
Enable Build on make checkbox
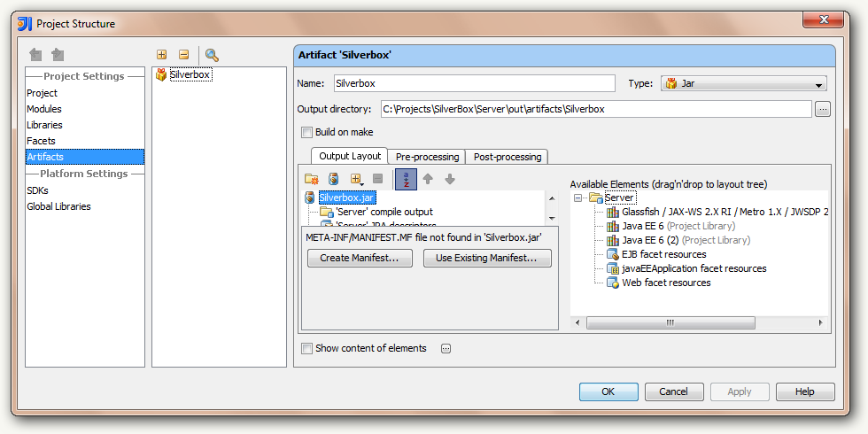(306, 132)
